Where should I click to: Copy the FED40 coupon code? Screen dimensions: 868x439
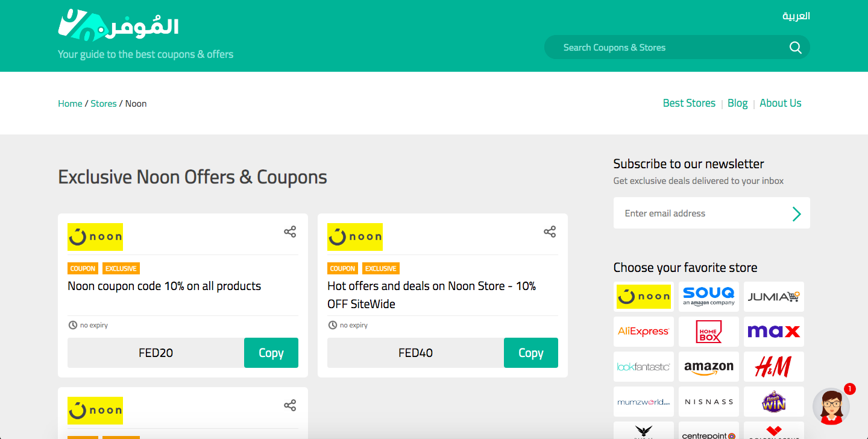point(531,353)
